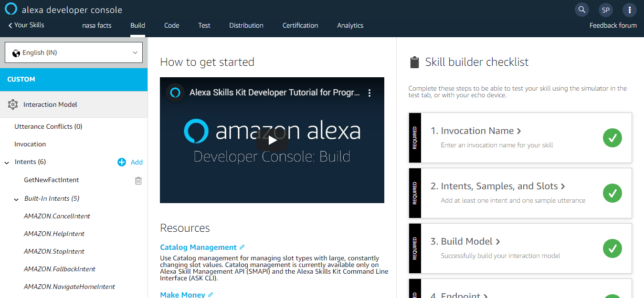Click Intents, Samples, Slots green checkmark
The height and width of the screenshot is (298, 644).
tap(612, 193)
